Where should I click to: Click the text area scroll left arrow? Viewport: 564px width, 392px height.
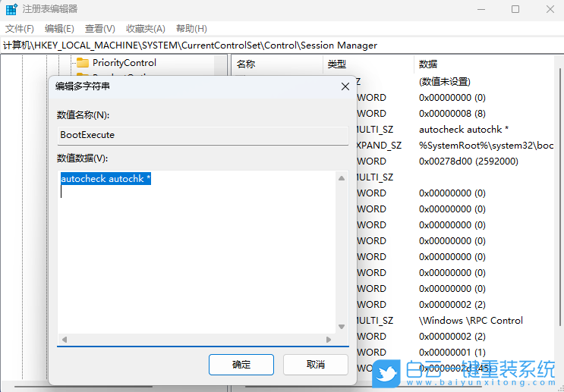click(x=65, y=340)
